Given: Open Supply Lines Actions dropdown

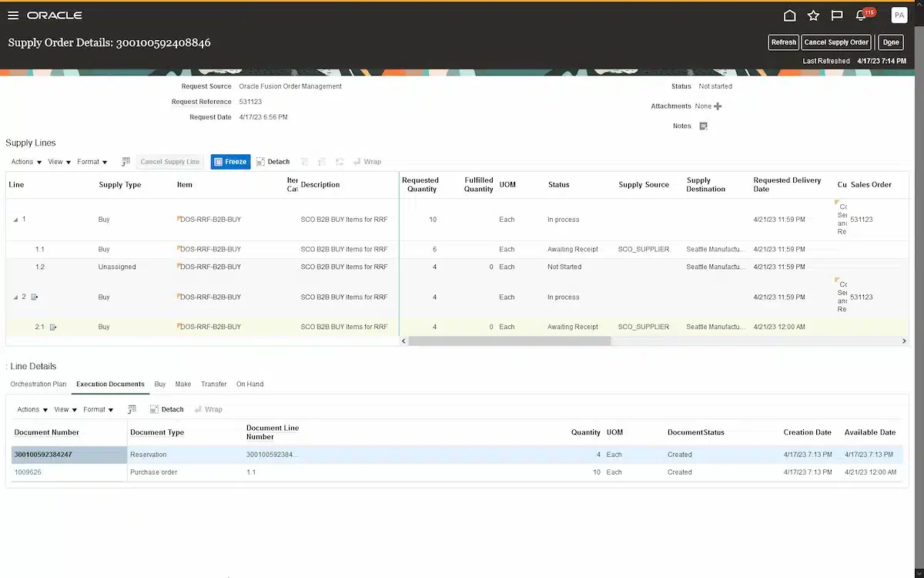Looking at the screenshot, I should (x=26, y=162).
